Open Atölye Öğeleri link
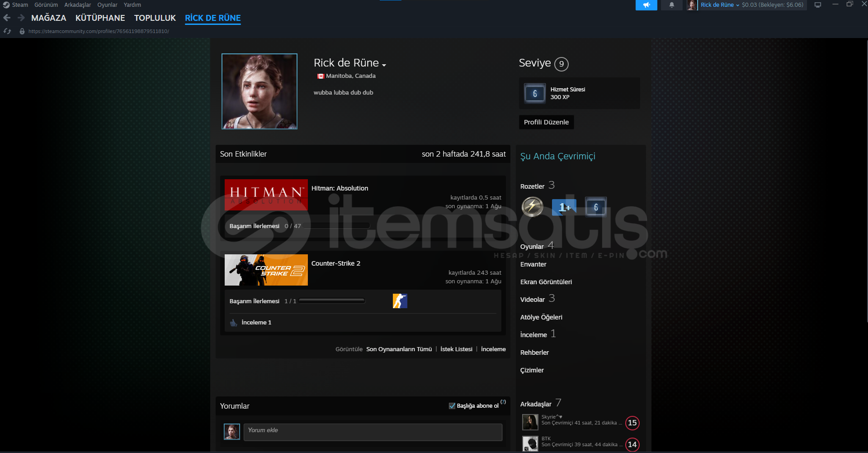This screenshot has width=868, height=453. [541, 317]
